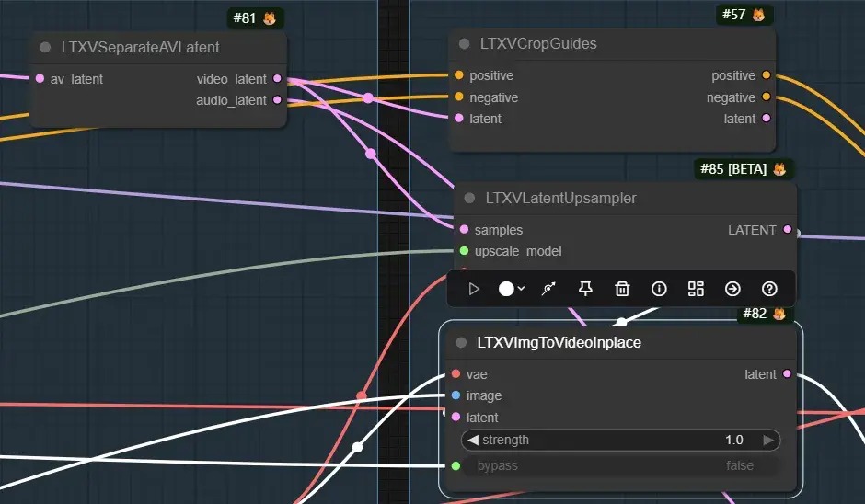This screenshot has height=504, width=865.
Task: Click LTXVCropGuides negative input socket
Action: (459, 97)
